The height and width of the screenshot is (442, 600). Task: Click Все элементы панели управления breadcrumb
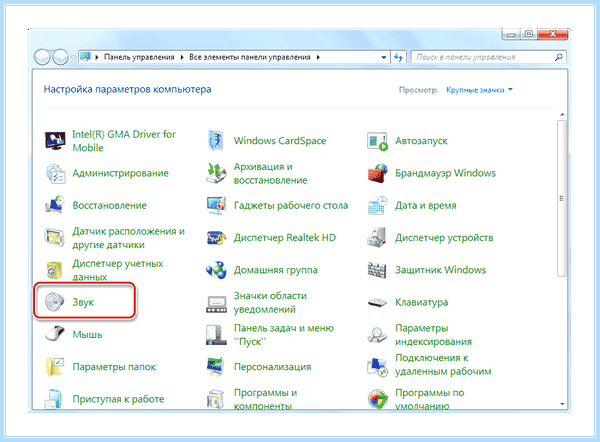[250, 57]
